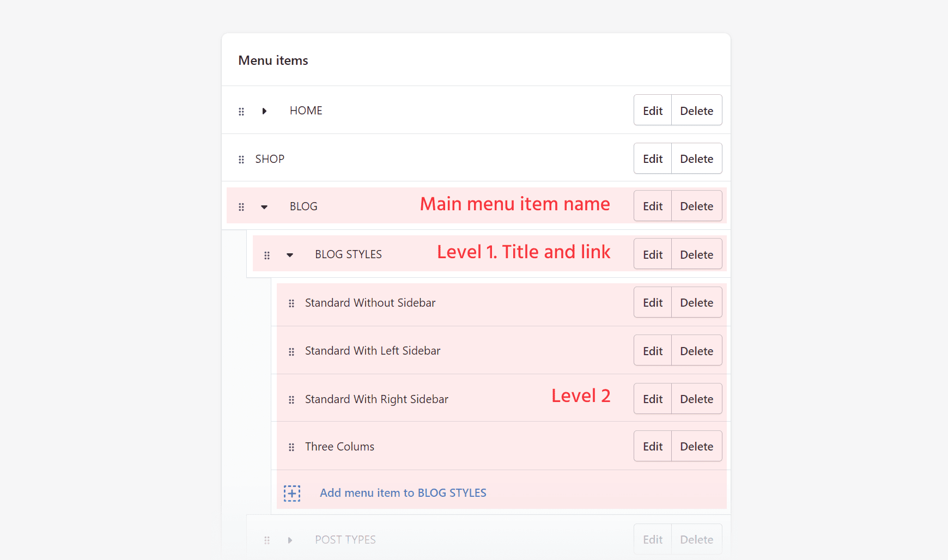Grab the drag handle for Standard Without Sidebar

point(292,303)
